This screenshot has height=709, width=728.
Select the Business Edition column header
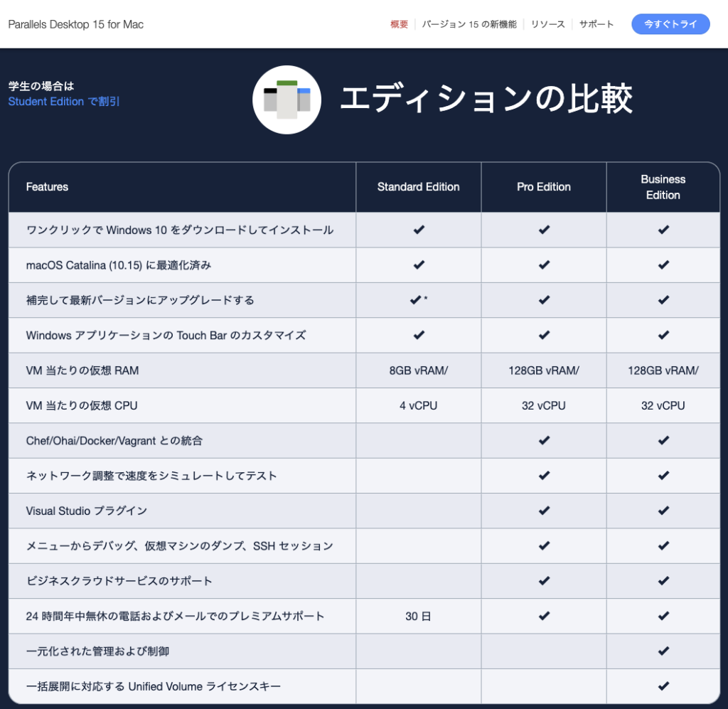[663, 187]
